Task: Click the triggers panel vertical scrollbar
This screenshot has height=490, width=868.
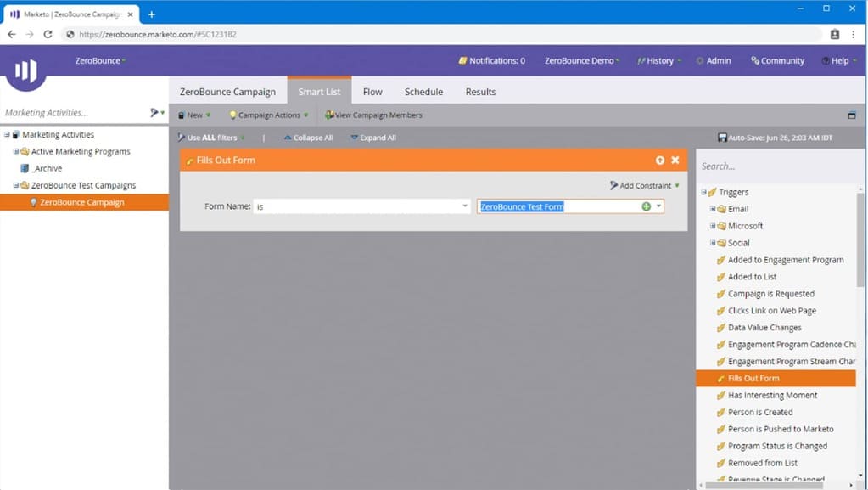Action: click(x=860, y=239)
